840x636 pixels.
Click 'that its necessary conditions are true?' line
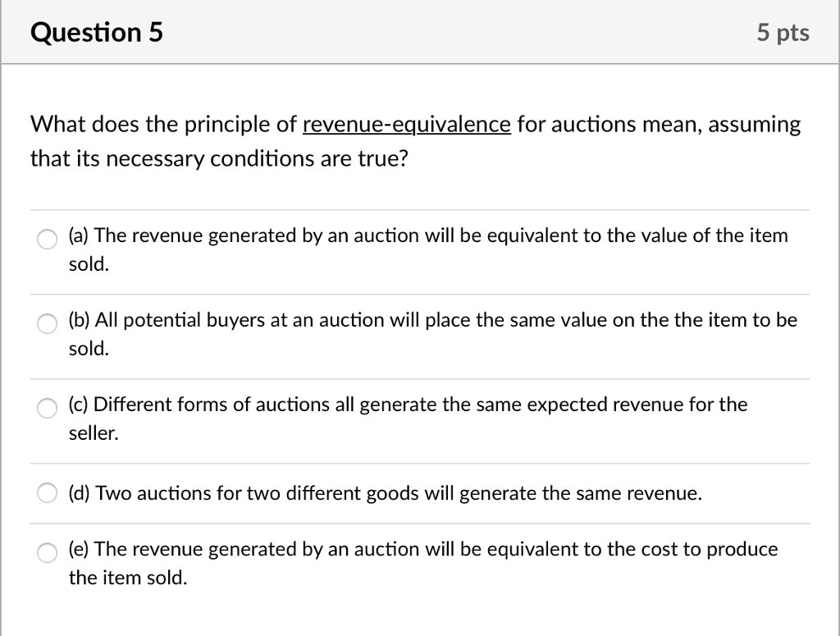point(219,158)
